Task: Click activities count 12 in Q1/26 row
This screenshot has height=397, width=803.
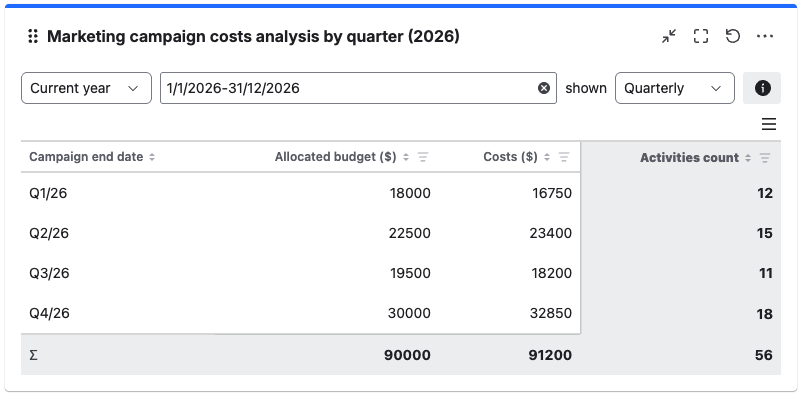Action: tap(765, 193)
